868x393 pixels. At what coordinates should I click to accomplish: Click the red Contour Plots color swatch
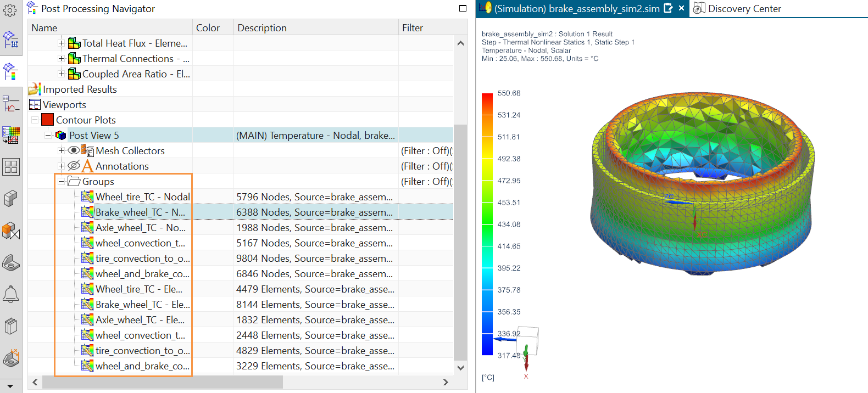[48, 120]
